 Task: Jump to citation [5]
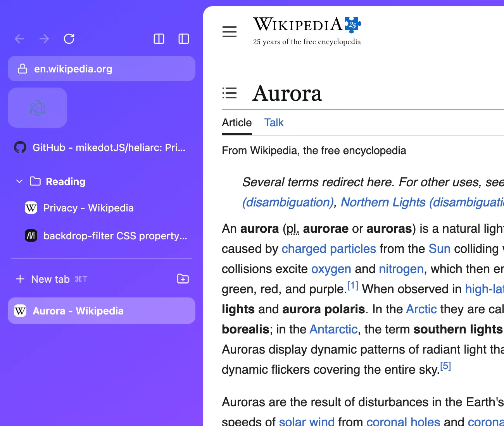[x=445, y=366]
